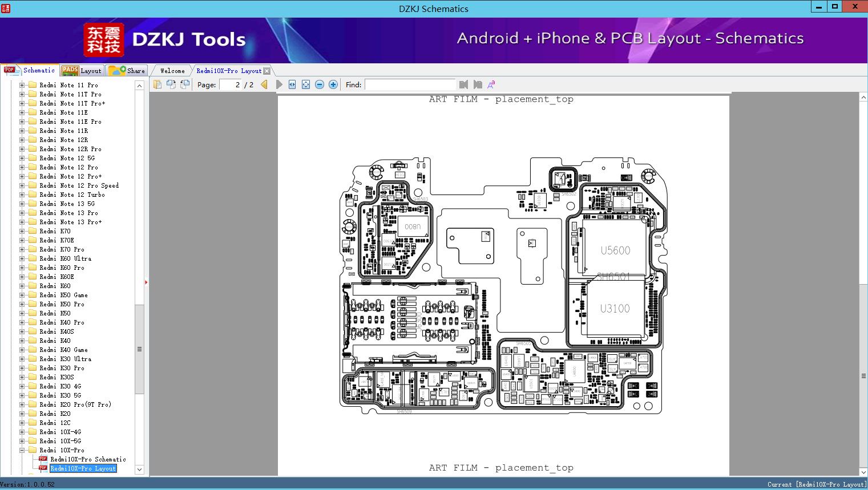
Task: Select Redmi K30 5G entry
Action: [x=60, y=395]
